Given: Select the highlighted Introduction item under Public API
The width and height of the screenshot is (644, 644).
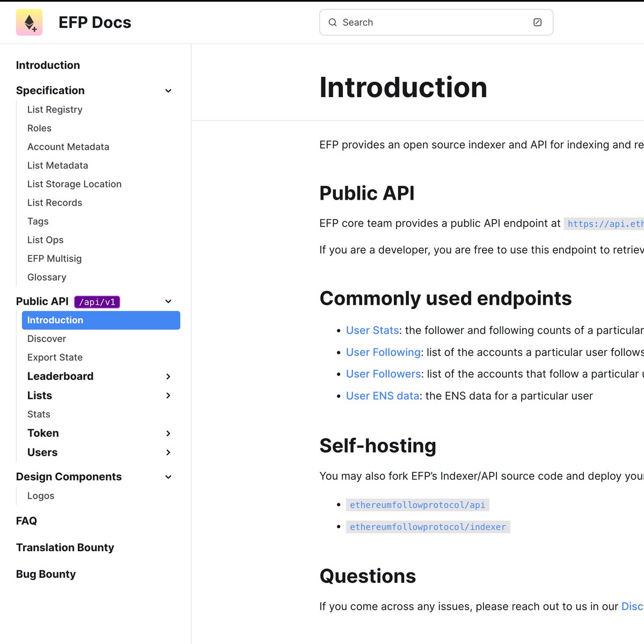Looking at the screenshot, I should [101, 320].
